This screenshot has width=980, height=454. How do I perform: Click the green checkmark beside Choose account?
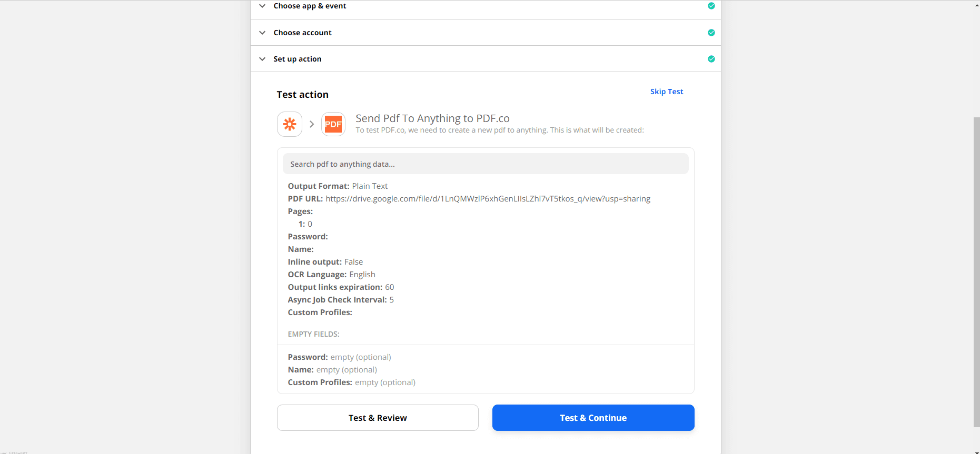(711, 32)
